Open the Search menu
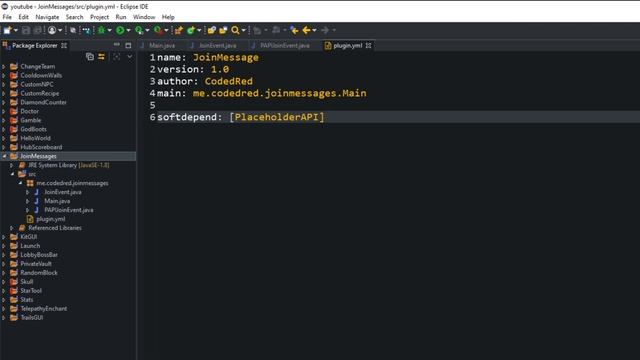This screenshot has height=360, width=640. (74, 17)
